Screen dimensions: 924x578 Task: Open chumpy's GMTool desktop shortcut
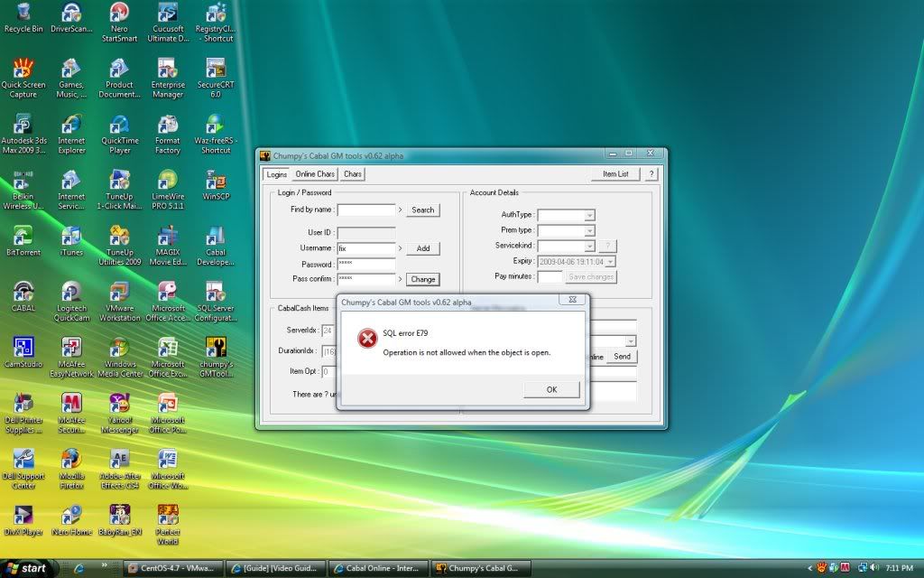coord(216,349)
